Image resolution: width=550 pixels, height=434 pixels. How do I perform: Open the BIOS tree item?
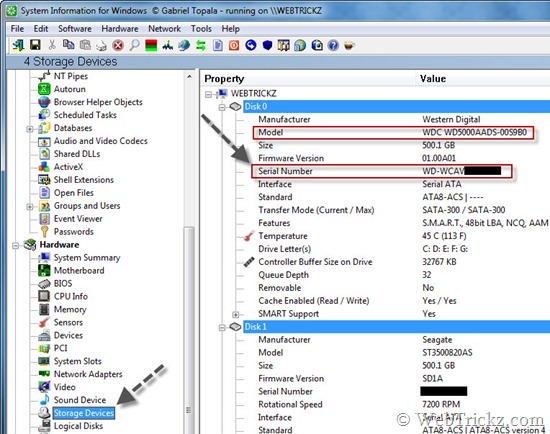(63, 283)
